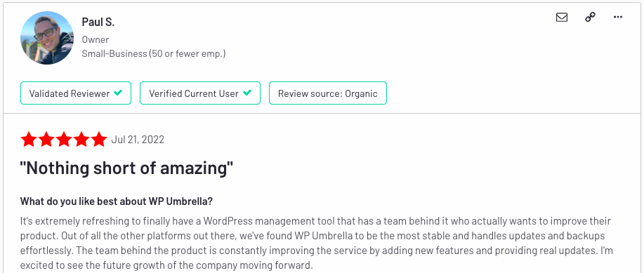644x273 pixels.
Task: Click the Verified Current User badge
Action: click(x=200, y=93)
